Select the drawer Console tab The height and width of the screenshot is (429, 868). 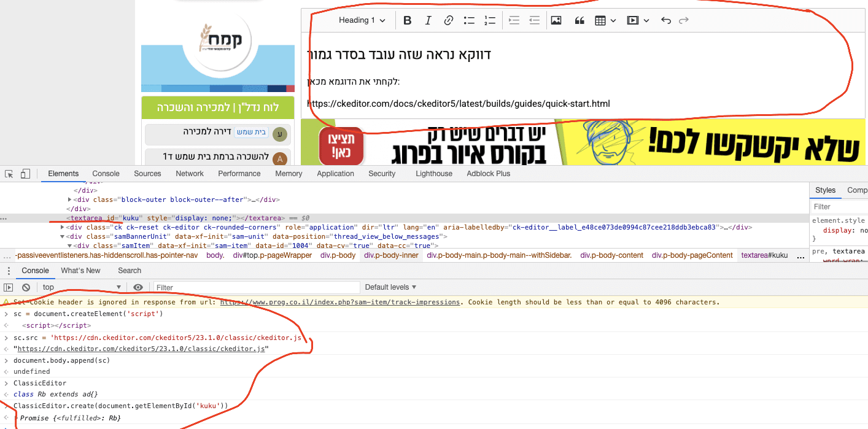35,271
